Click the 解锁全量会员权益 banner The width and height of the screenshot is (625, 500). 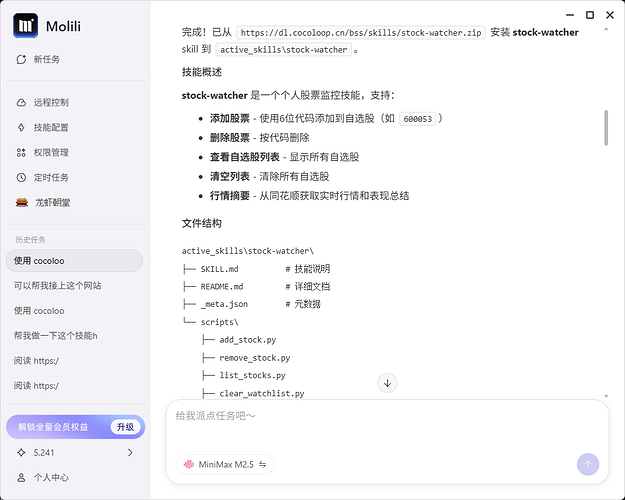(x=76, y=427)
